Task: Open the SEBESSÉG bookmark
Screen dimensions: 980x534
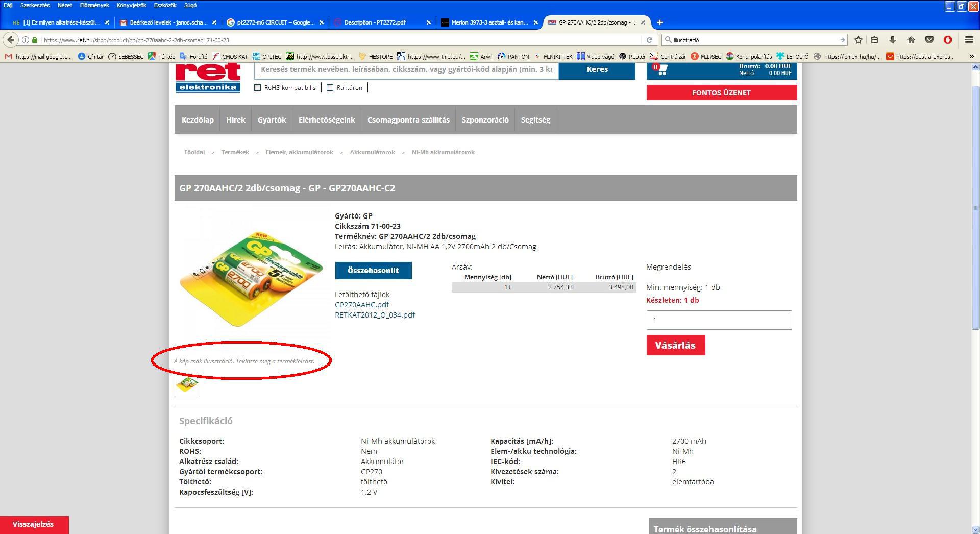Action: point(126,57)
